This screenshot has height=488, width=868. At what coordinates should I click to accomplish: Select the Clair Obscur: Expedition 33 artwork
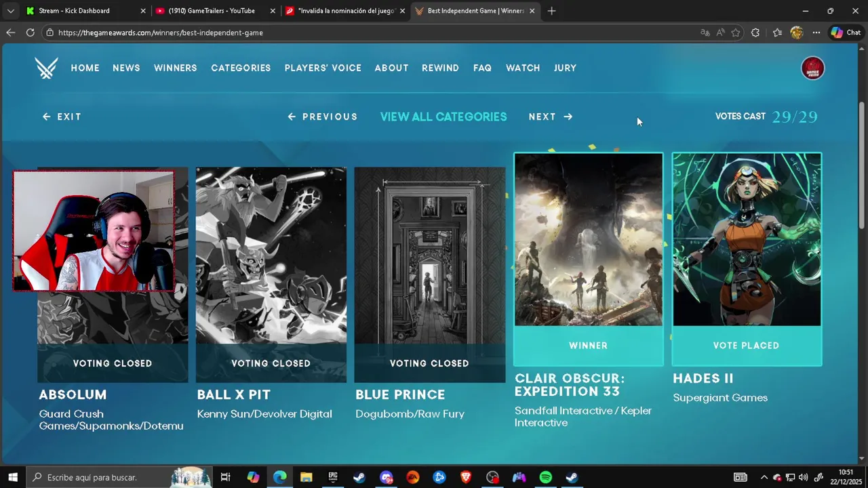tap(589, 239)
